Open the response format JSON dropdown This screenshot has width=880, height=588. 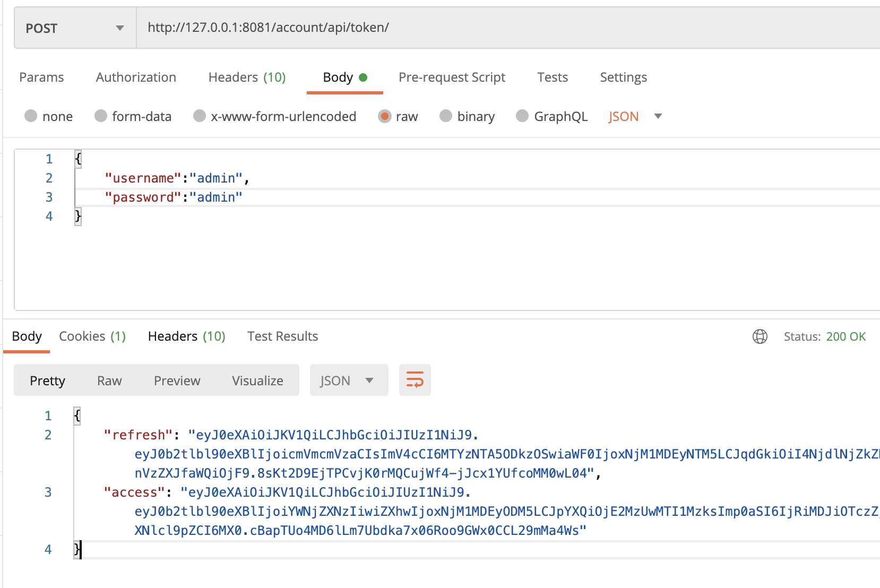(349, 380)
